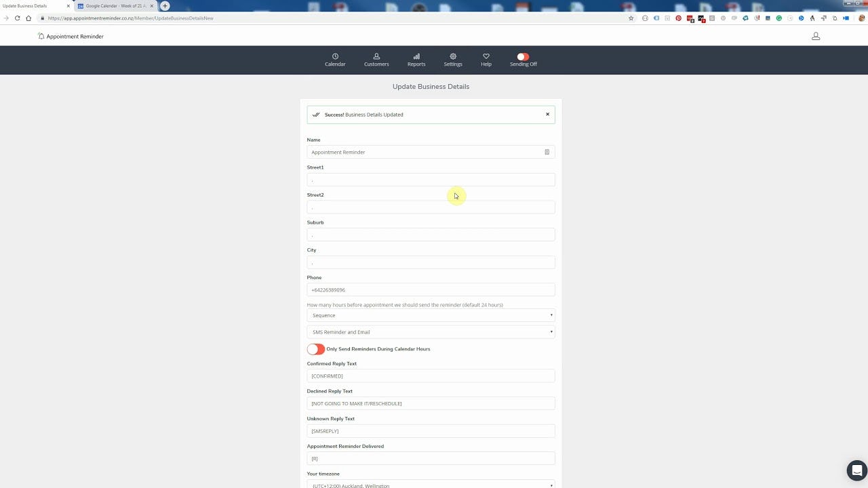Click the browser reload button

click(17, 18)
